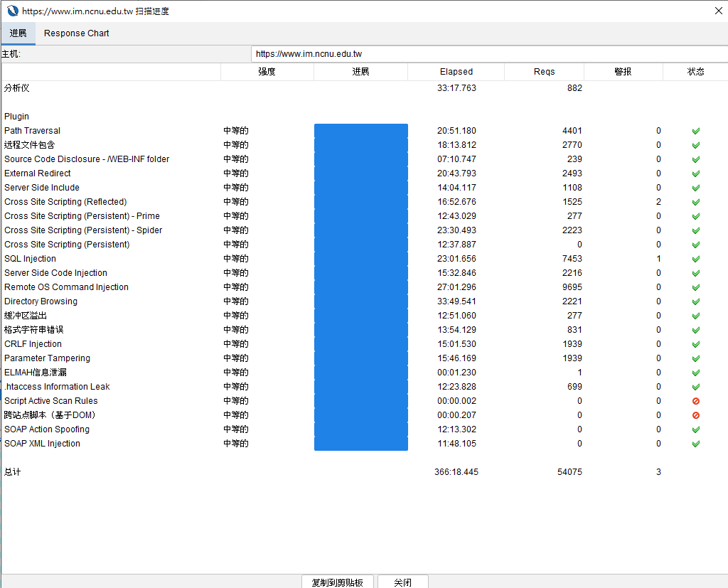Click the green check for 格式字符串错误
728x588 pixels.
695,330
